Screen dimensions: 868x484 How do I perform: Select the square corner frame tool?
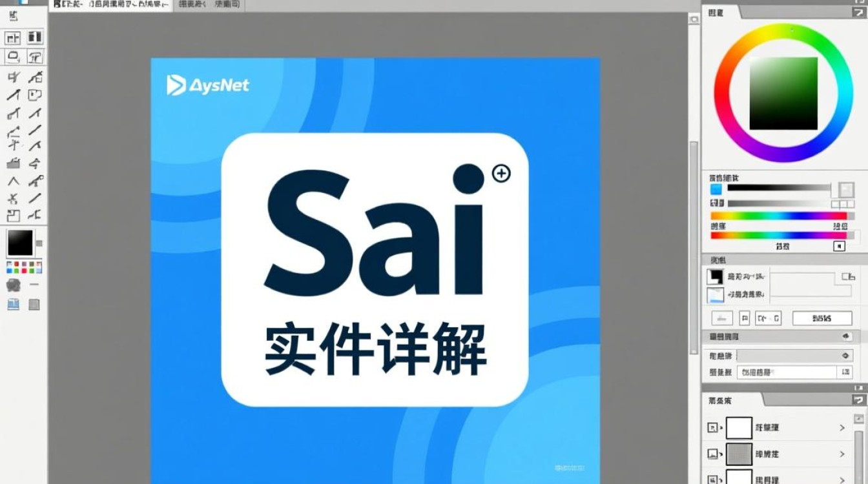pos(14,216)
